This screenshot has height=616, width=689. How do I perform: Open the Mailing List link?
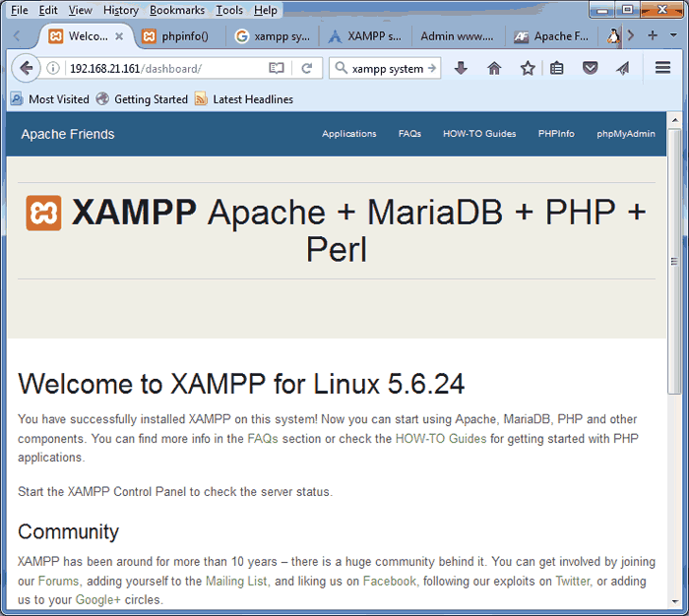(236, 581)
